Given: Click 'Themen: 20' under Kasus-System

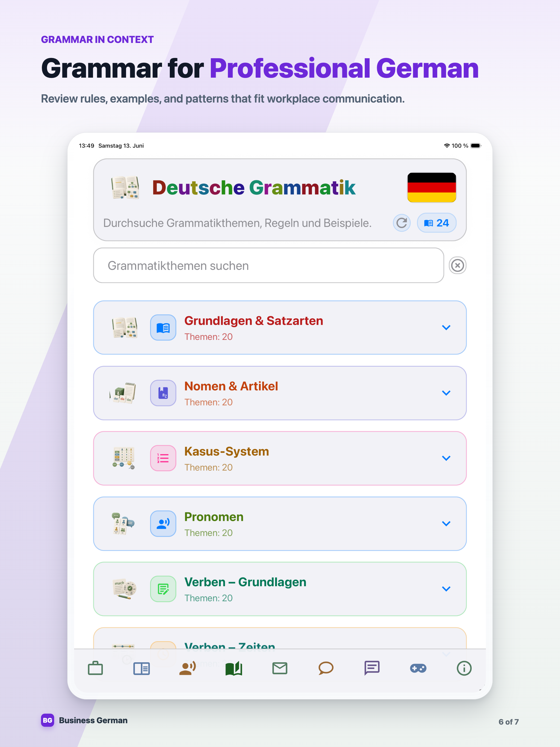Looking at the screenshot, I should pos(208,467).
